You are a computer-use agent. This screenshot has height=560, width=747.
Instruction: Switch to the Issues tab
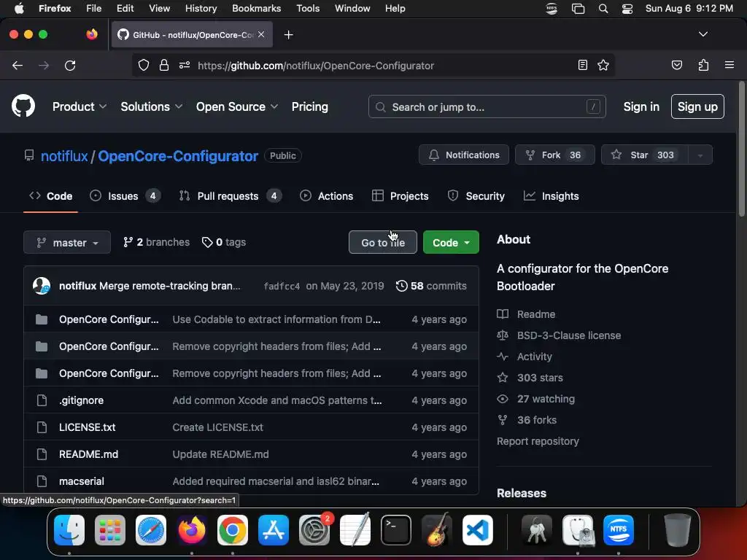(125, 195)
